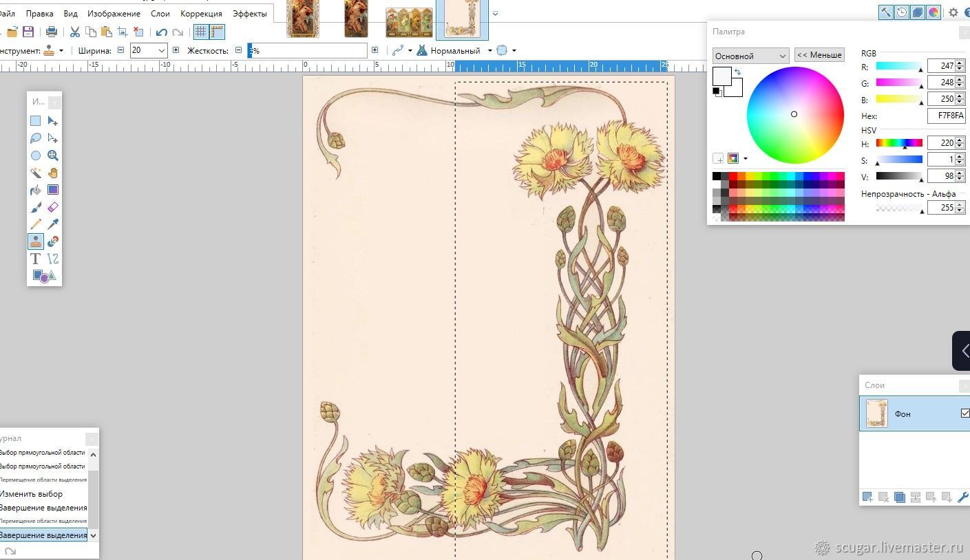This screenshot has height=560, width=970.
Task: Expand the image list chevron
Action: (495, 13)
